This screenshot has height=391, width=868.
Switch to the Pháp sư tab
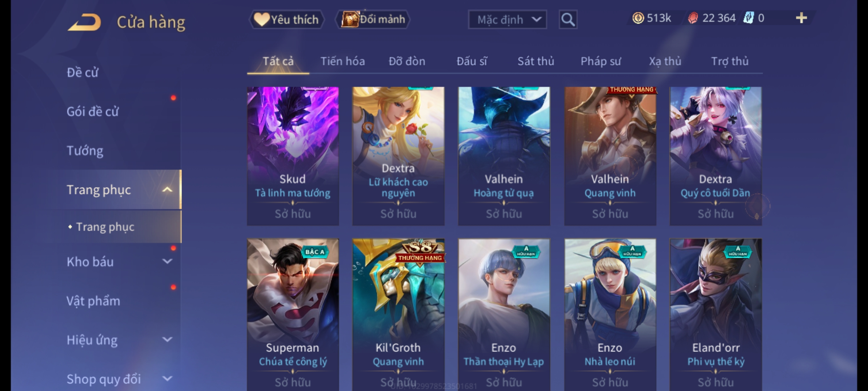(600, 61)
